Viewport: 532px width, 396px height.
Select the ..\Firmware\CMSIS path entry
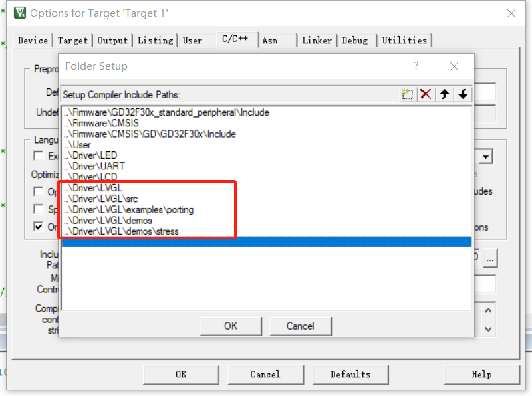click(267, 123)
